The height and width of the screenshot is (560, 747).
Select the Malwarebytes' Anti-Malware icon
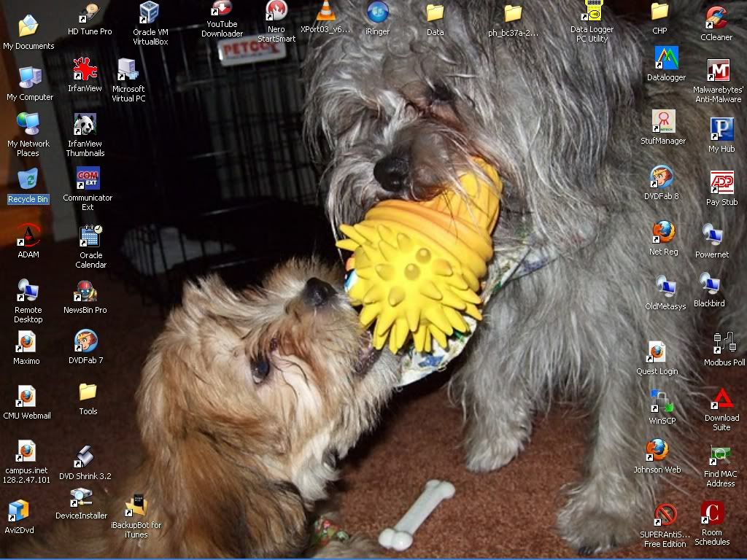click(718, 71)
